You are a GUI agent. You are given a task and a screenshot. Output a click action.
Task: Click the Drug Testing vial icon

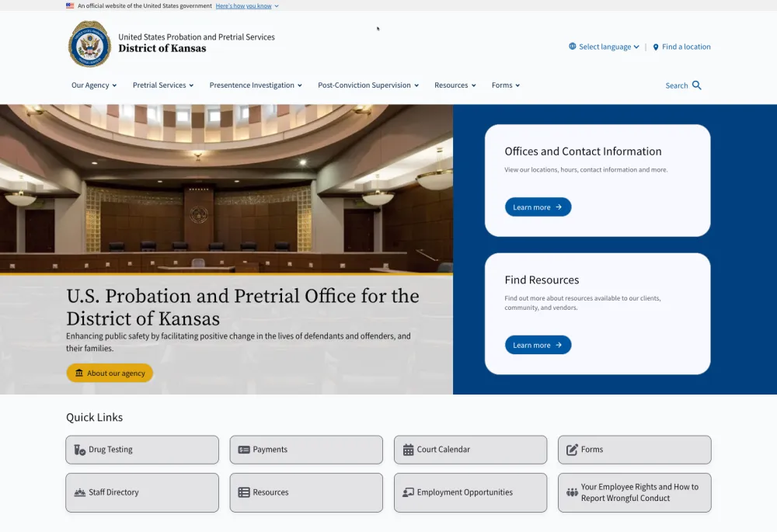(79, 450)
